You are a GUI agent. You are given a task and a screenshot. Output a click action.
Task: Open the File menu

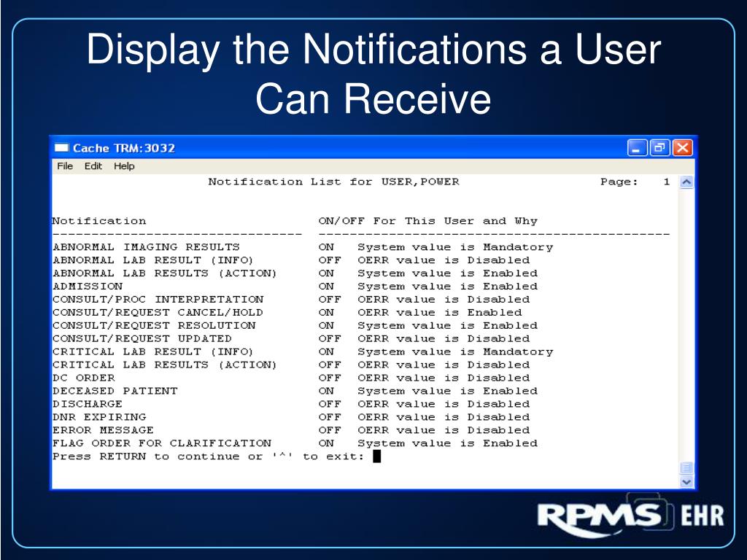point(65,166)
